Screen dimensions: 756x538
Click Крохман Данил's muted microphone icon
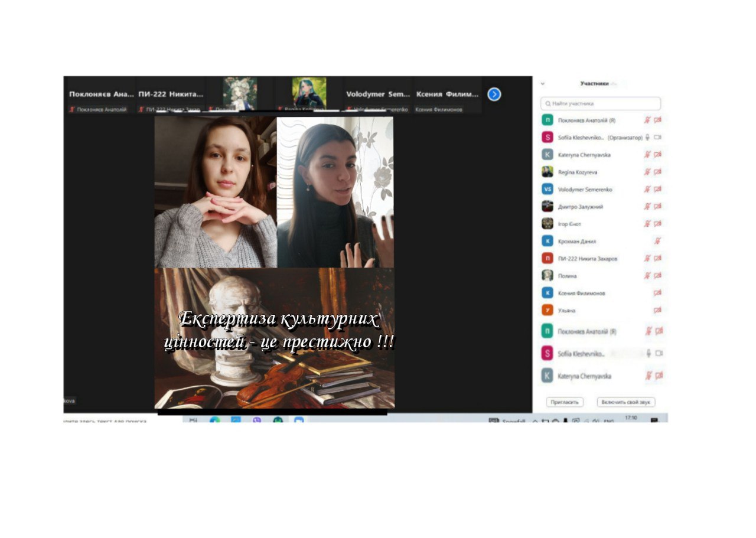pos(658,241)
